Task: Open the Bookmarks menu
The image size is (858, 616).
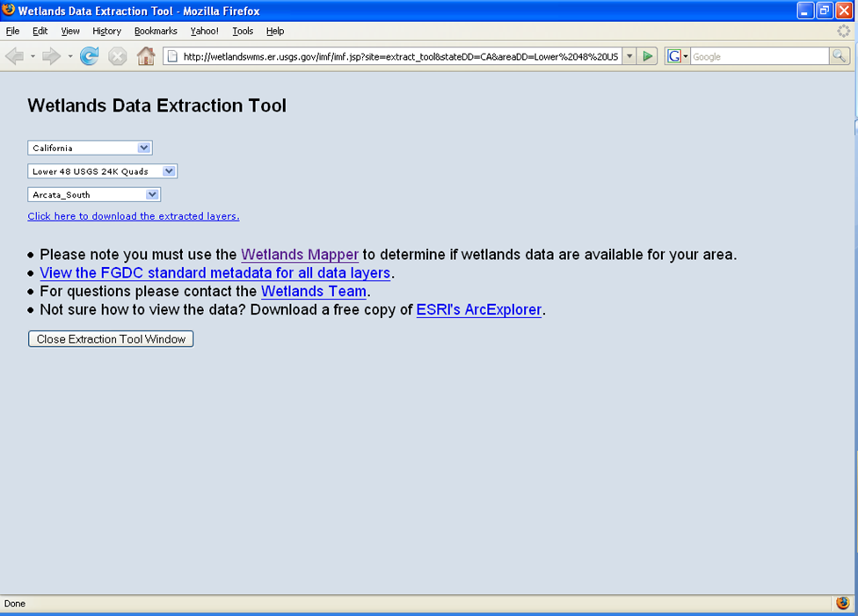Action: click(155, 30)
